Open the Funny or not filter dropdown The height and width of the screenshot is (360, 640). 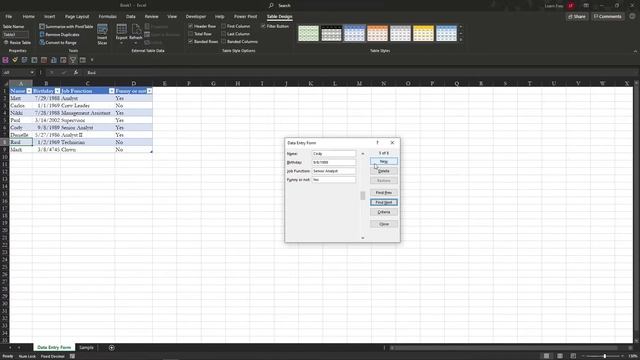[149, 91]
